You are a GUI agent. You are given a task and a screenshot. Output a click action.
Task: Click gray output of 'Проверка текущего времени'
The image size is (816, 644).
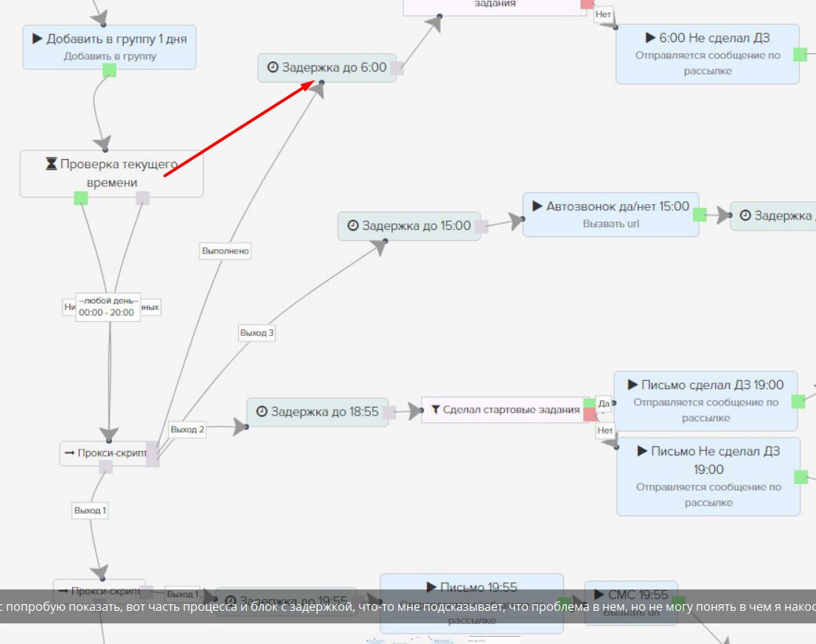(x=142, y=198)
